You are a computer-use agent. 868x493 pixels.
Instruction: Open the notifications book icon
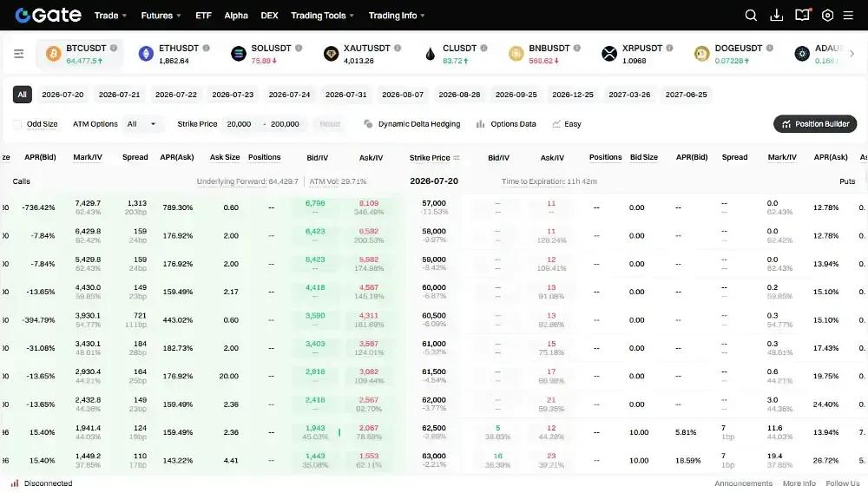click(x=802, y=15)
